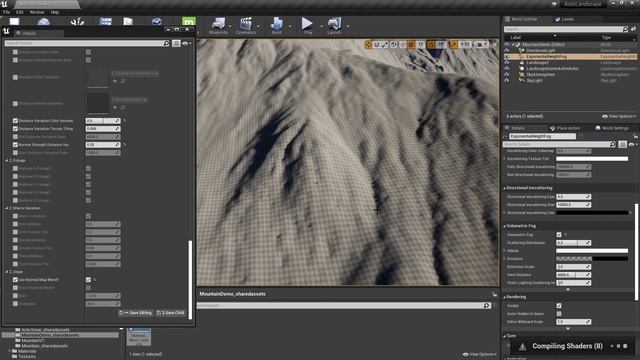This screenshot has height=360, width=640.
Task: Switch to the Place Actors tab
Action: (x=565, y=128)
